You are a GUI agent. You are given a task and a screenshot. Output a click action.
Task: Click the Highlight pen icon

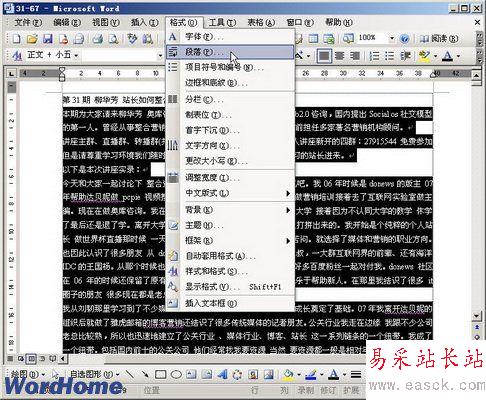[x=424, y=56]
